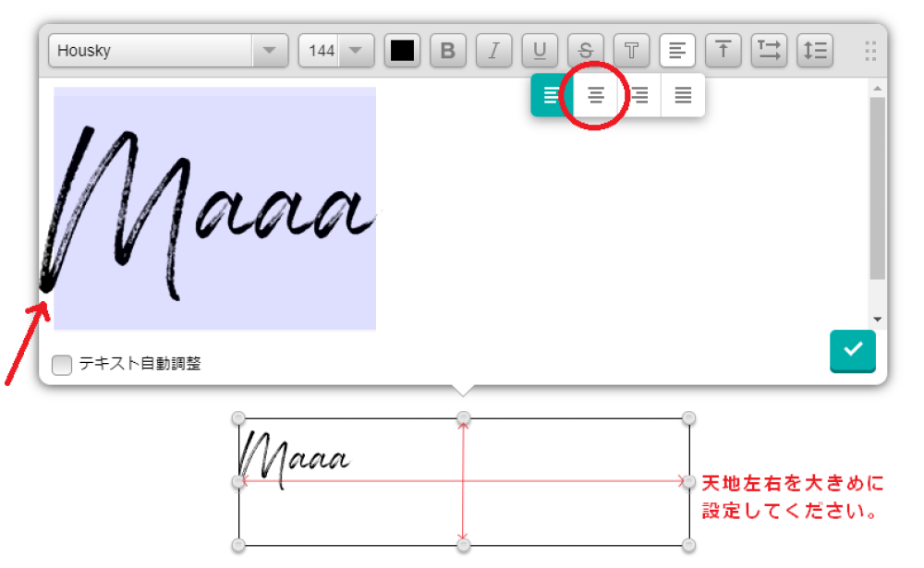Select left align in alignment popup
This screenshot has height=568, width=924.
click(x=552, y=95)
